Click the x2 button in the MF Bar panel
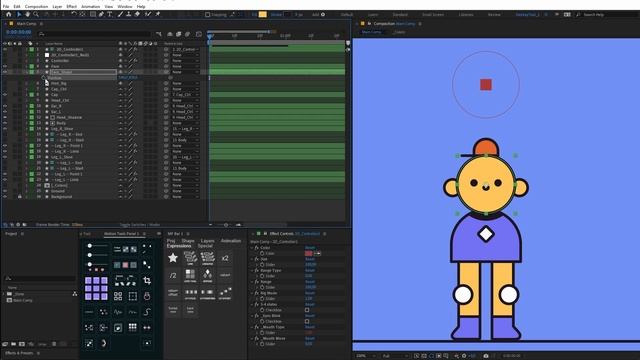The width and height of the screenshot is (640, 360). click(x=225, y=258)
